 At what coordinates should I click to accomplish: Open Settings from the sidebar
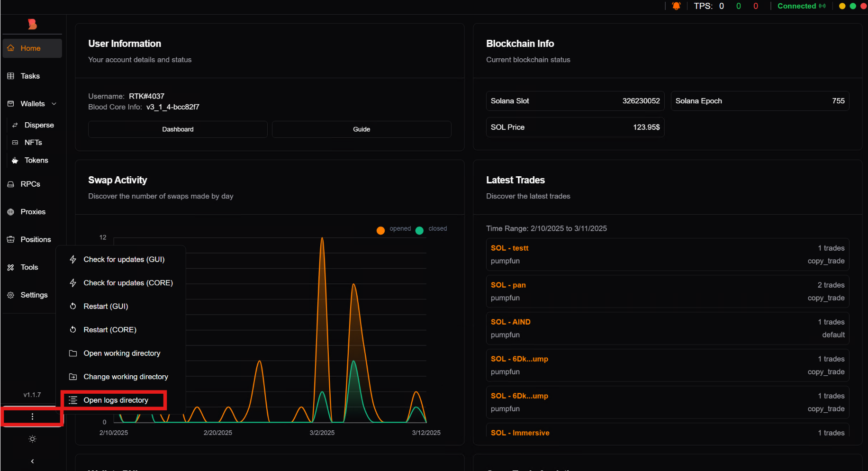coord(34,295)
